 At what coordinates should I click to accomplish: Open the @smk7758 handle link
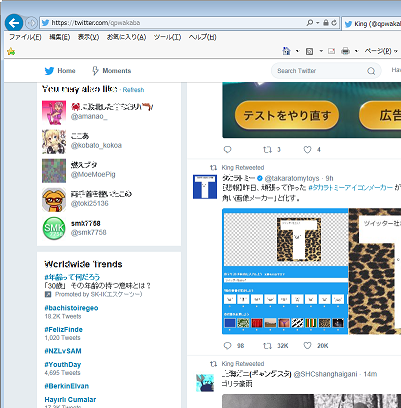(89, 233)
